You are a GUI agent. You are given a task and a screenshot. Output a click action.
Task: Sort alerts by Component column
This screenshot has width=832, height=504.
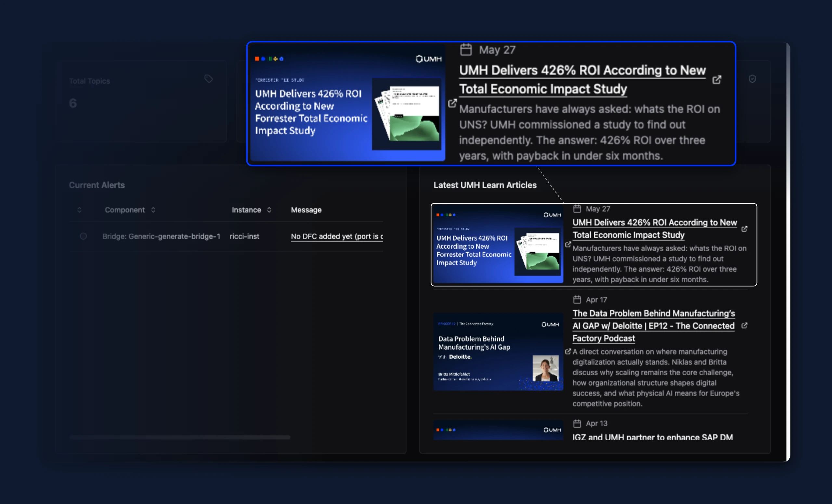[153, 210]
